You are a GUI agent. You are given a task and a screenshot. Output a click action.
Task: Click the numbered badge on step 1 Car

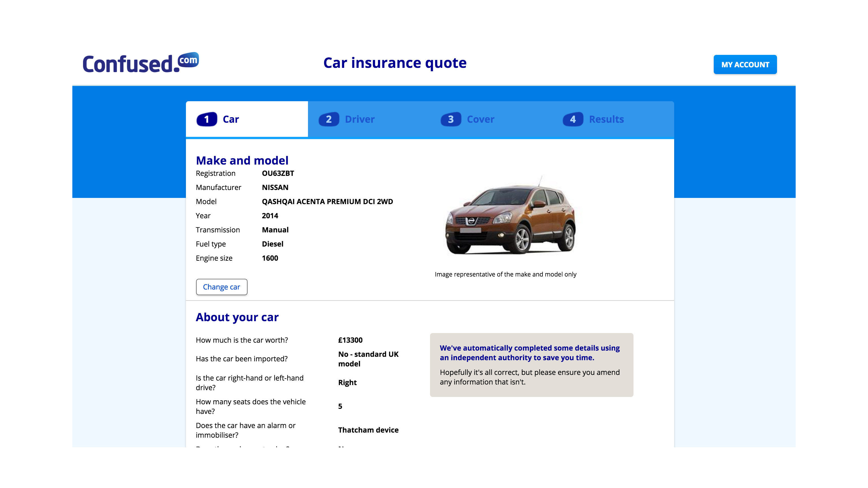207,119
